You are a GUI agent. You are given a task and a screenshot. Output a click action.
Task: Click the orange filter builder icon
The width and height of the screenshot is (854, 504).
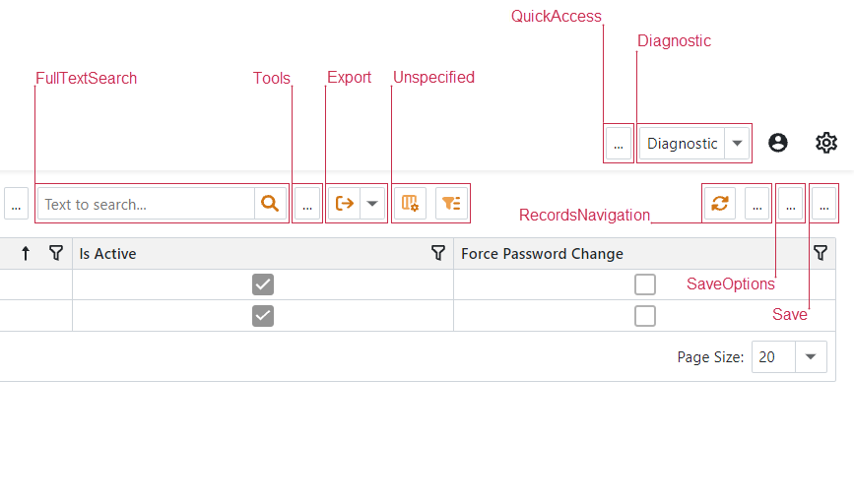pos(451,204)
